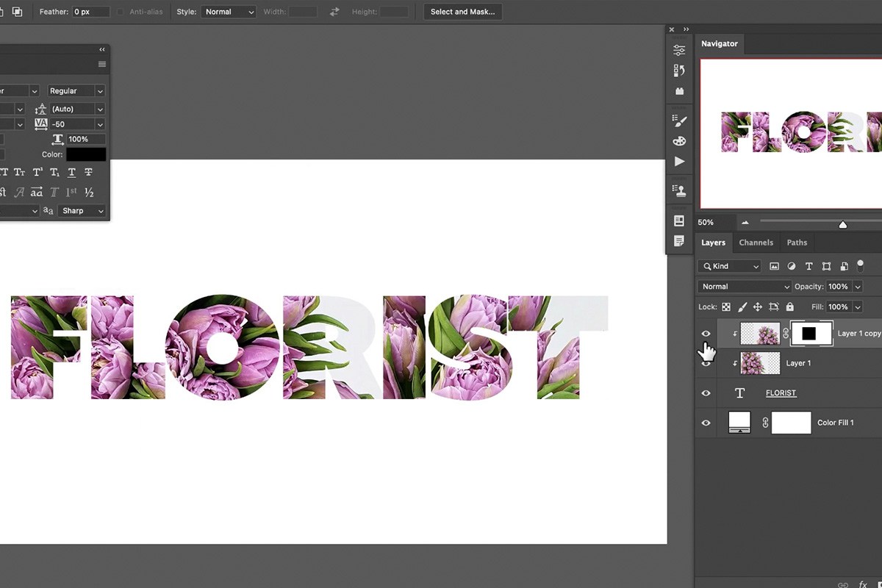Click the type layer T icon of FLORIST

tap(739, 393)
